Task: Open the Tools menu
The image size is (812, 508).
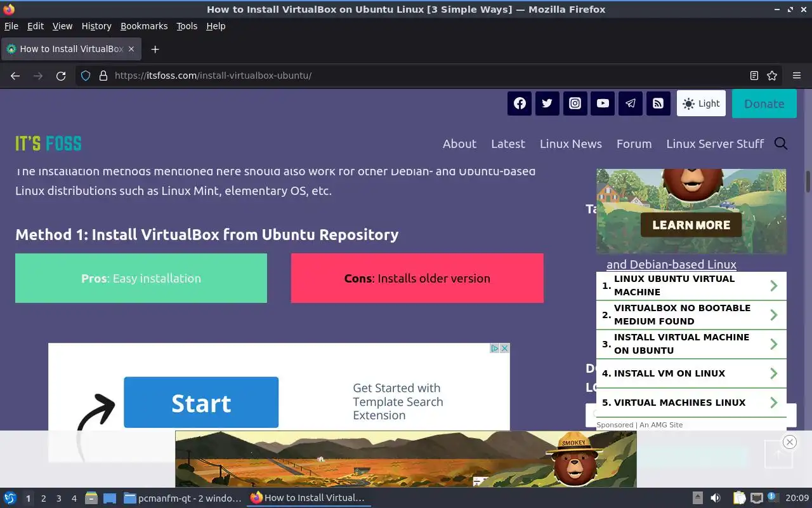Action: coord(187,26)
